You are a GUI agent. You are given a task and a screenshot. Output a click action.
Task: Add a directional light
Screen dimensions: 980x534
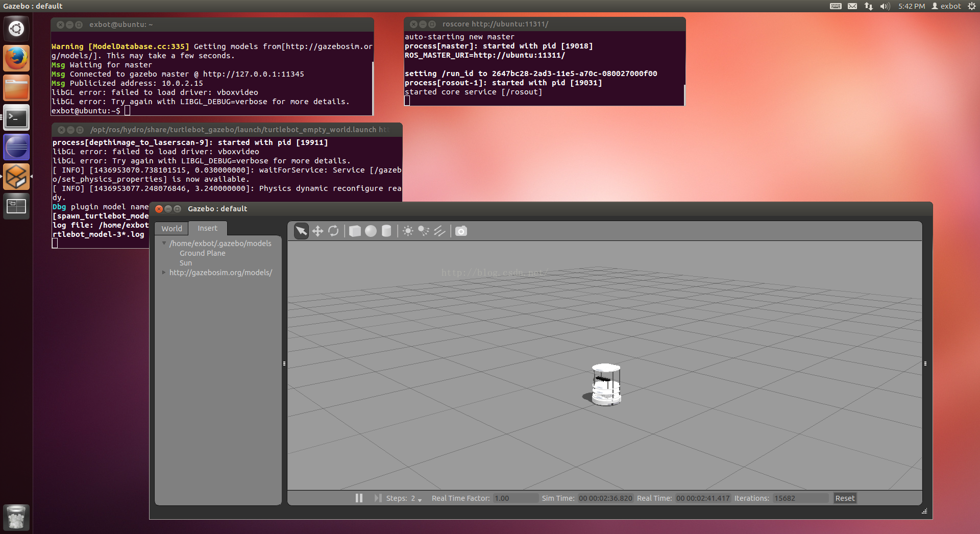coord(439,231)
